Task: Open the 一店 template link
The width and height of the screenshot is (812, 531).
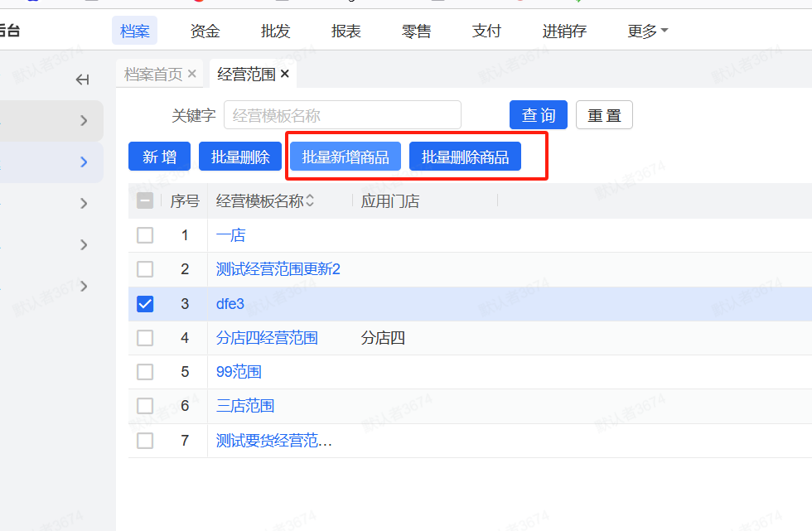Action: (x=230, y=235)
